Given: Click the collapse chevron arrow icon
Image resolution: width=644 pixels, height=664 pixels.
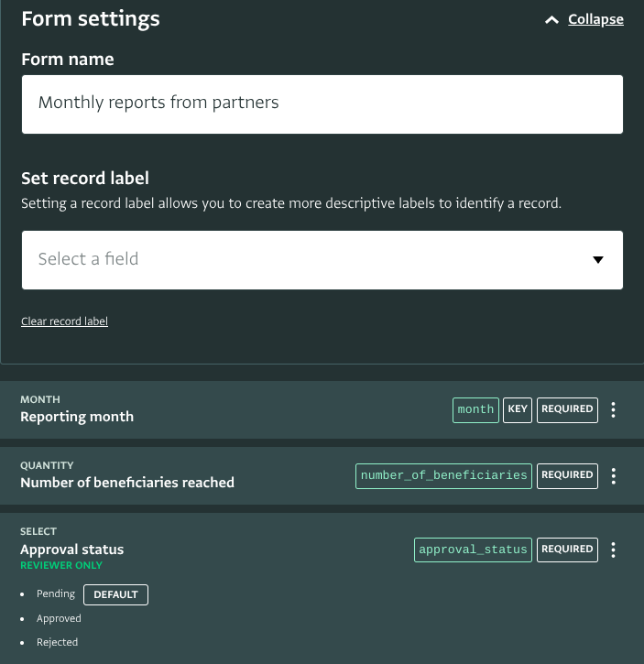Looking at the screenshot, I should pyautogui.click(x=551, y=20).
